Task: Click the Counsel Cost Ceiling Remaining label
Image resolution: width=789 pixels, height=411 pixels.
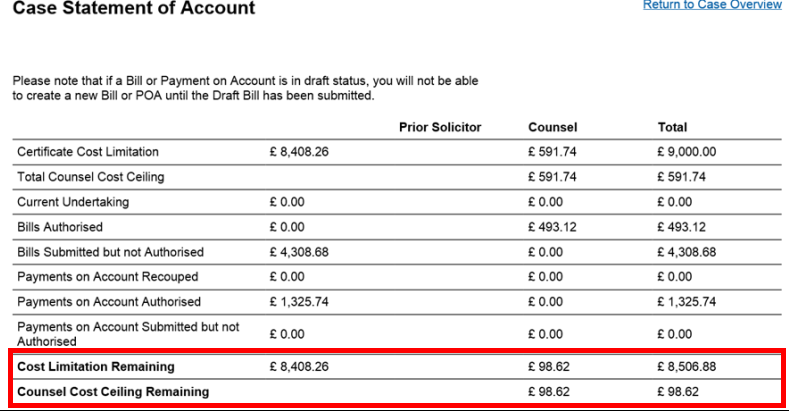Action: tap(113, 392)
